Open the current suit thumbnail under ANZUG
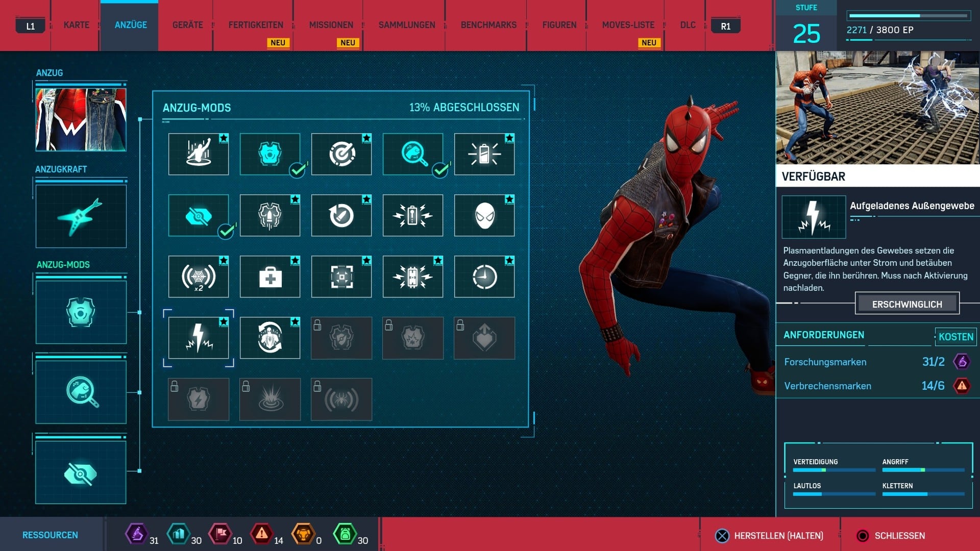 coord(81,119)
